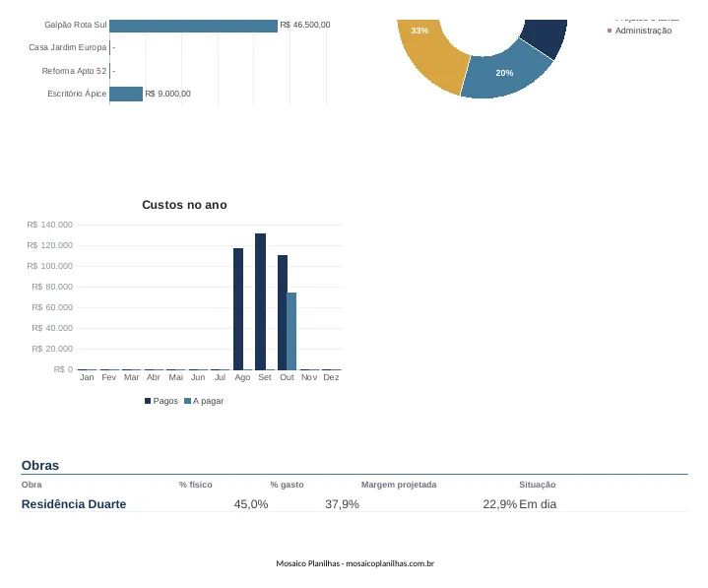Click the 45,0% físico value
This screenshot has height=588, width=708.
[251, 504]
